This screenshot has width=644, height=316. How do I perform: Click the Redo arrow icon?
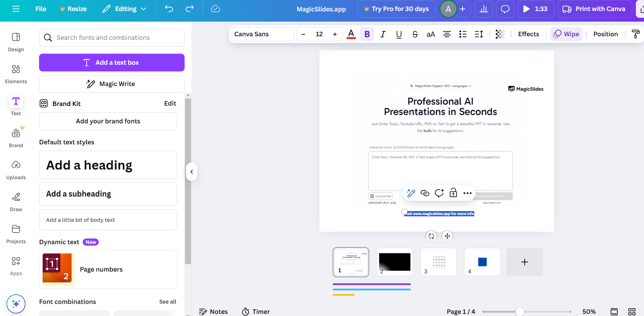click(x=190, y=9)
